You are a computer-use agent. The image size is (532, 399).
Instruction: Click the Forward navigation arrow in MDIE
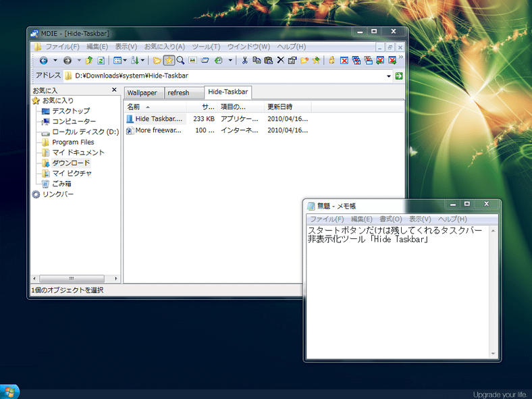point(68,60)
